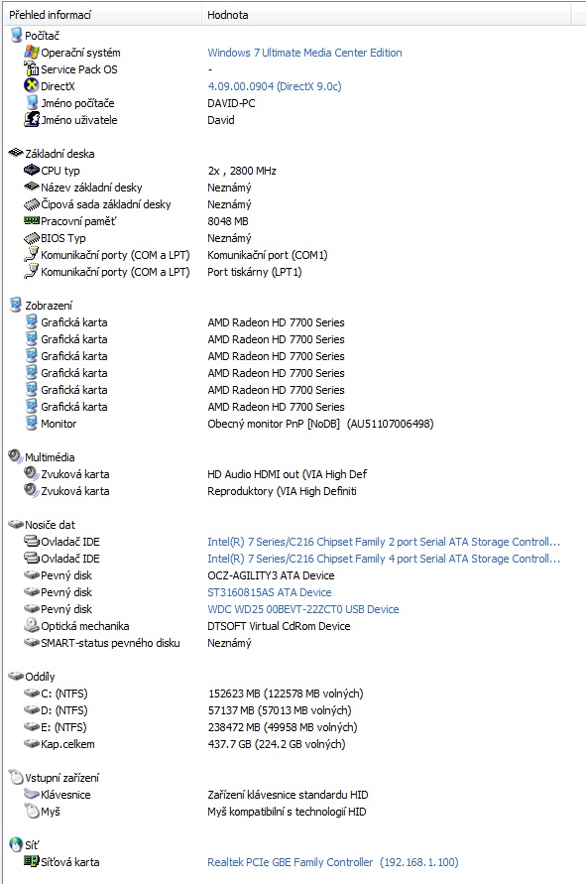
Task: Click the Zobrazení section monitor icon
Action: (x=16, y=305)
